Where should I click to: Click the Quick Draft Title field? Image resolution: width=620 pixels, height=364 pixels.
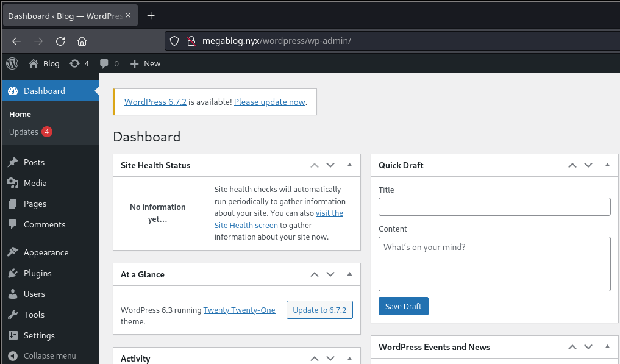(494, 207)
